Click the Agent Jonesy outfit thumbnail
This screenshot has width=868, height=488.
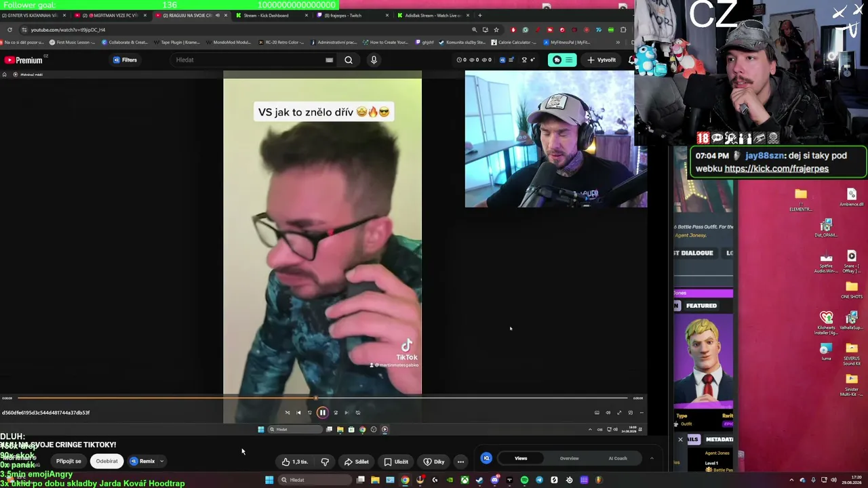point(703,361)
